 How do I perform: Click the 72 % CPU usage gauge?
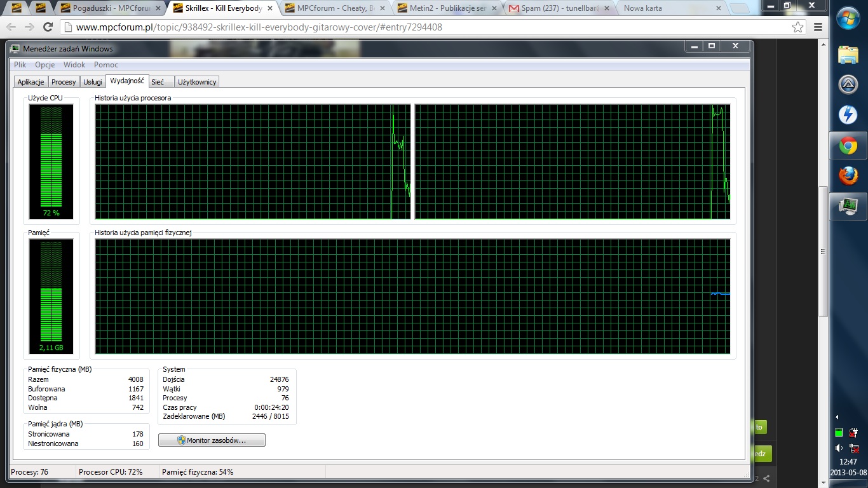pos(51,162)
